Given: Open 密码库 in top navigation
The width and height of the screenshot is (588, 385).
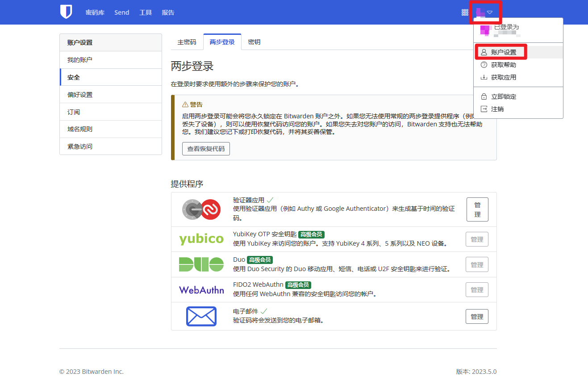Looking at the screenshot, I should [x=95, y=13].
